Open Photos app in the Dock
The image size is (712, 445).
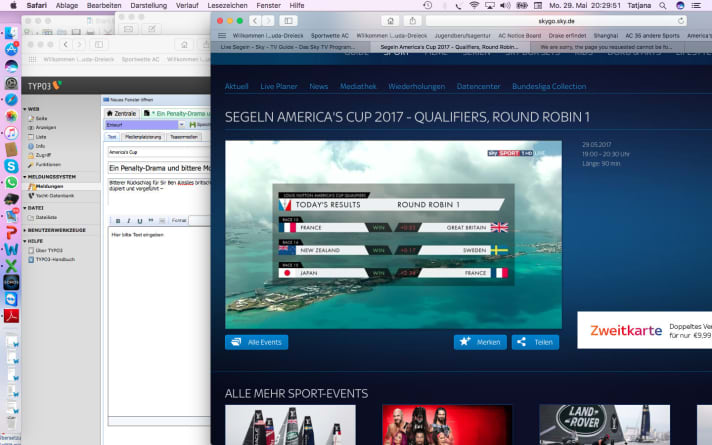coord(11,116)
